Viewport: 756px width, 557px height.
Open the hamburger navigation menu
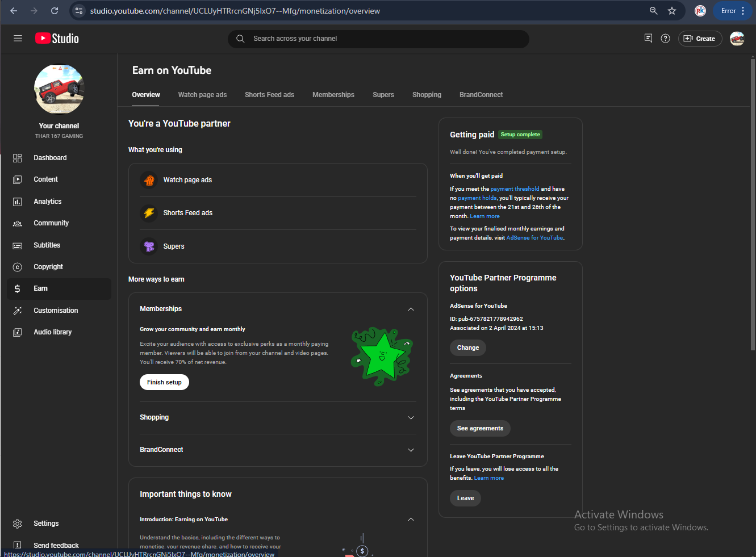(x=18, y=39)
